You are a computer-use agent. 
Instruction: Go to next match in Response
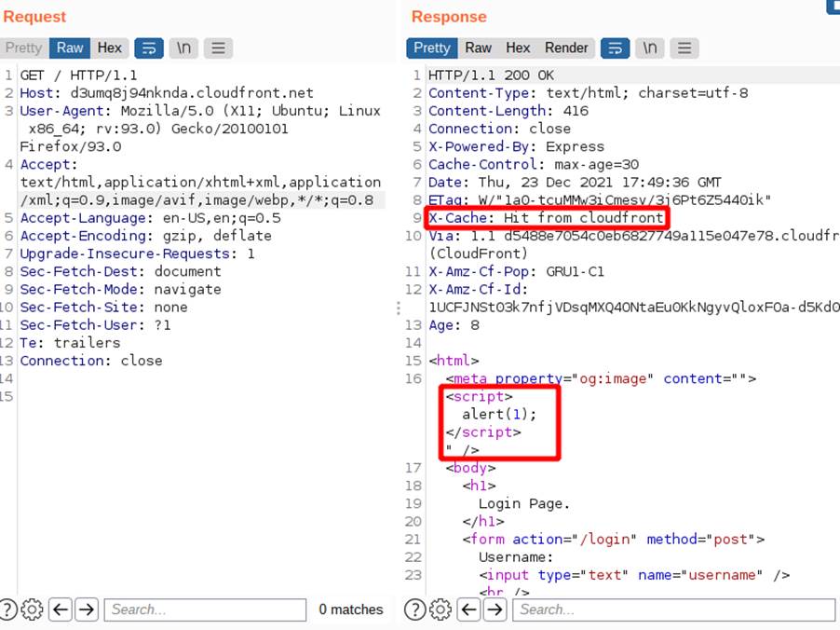[x=495, y=609]
